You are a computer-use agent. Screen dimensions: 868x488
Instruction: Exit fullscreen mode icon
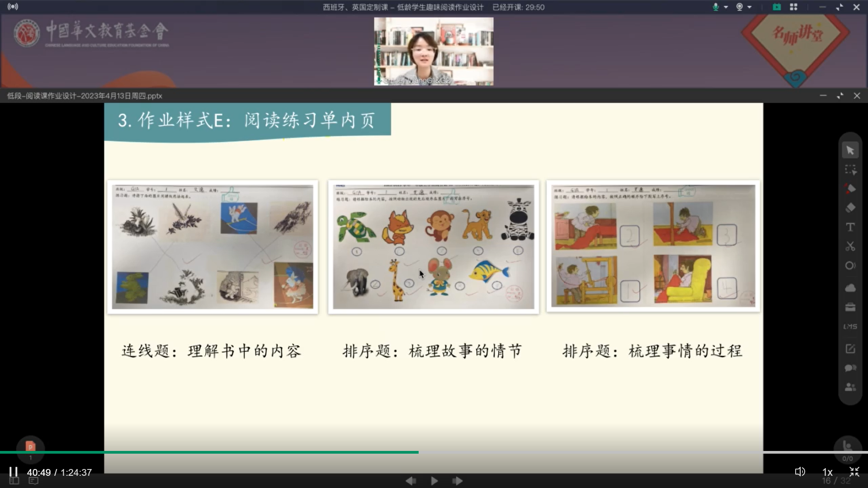click(x=854, y=472)
